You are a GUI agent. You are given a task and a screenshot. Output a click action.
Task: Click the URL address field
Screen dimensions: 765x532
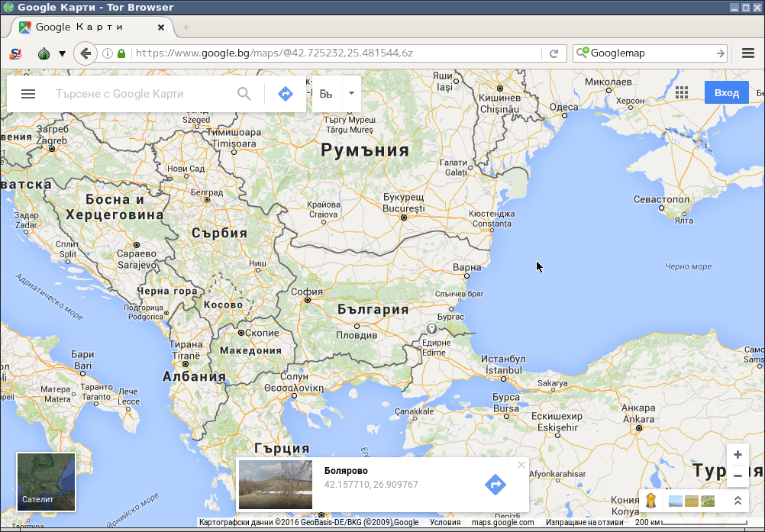coord(337,53)
